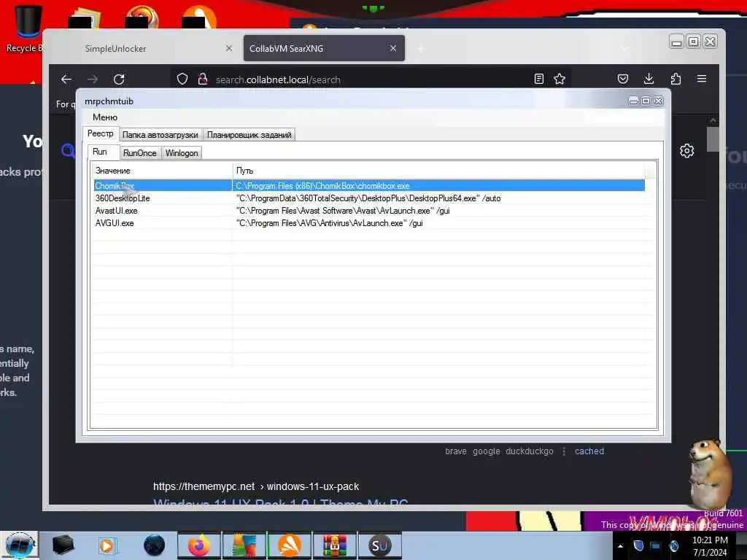Viewport: 747px width, 560px height.
Task: View site security lock info
Action: coord(203,79)
